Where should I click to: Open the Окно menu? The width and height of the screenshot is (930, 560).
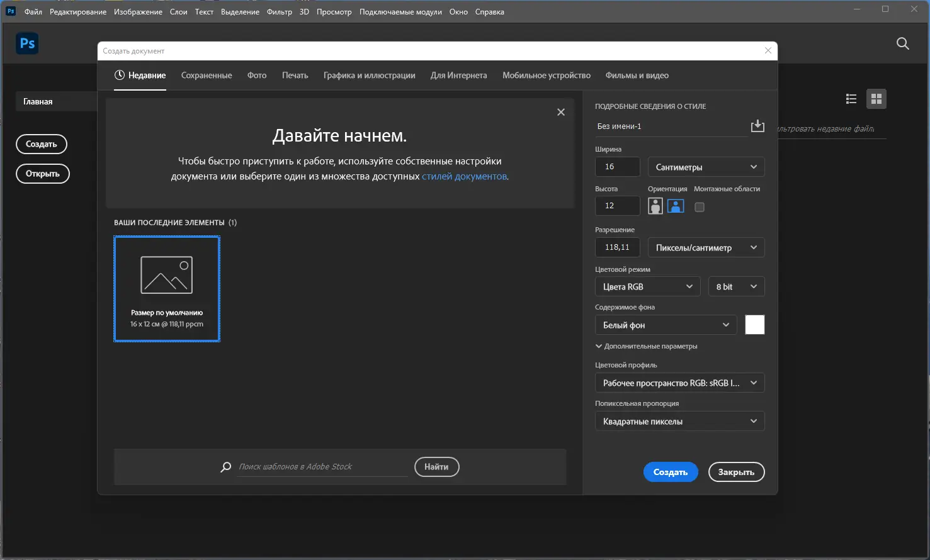[458, 11]
